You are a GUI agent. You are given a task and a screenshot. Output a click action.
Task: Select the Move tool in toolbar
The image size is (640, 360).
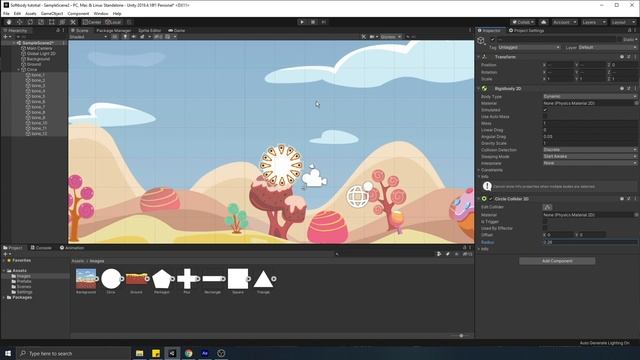19,22
